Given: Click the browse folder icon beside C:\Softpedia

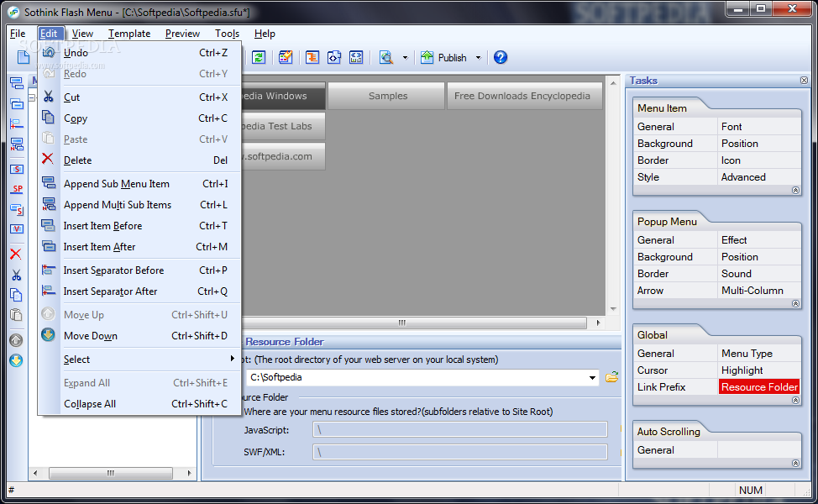Looking at the screenshot, I should [612, 377].
